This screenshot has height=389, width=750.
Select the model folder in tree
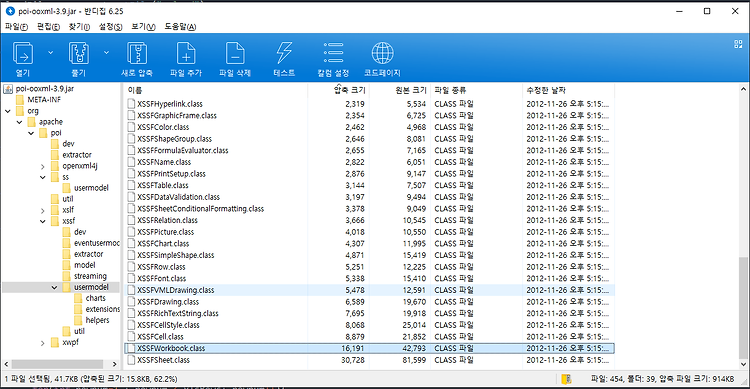(84, 265)
